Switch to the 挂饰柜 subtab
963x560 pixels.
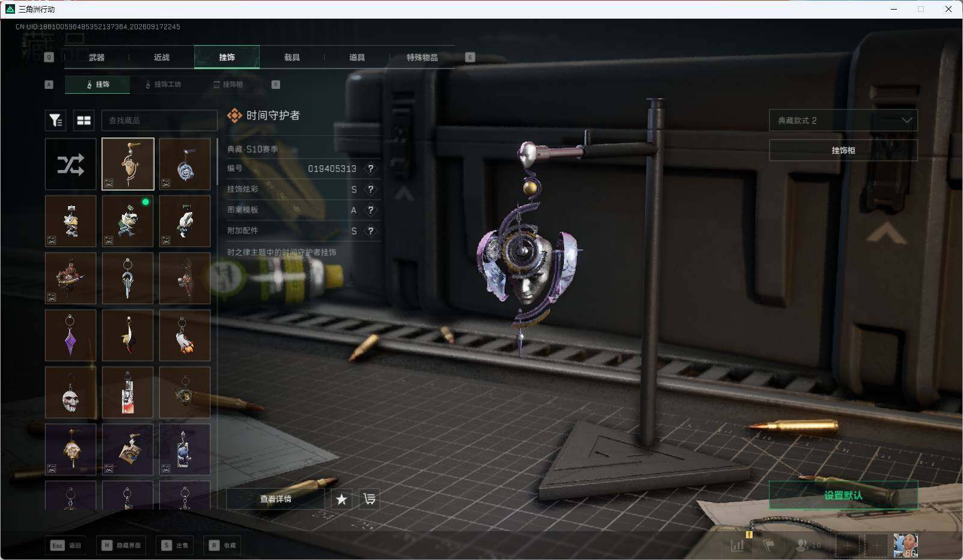[228, 85]
